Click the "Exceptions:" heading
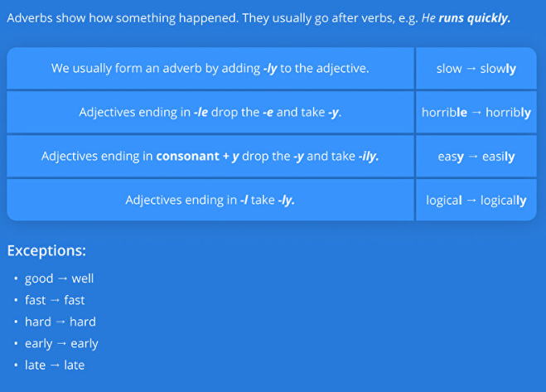546x392 pixels. [46, 250]
